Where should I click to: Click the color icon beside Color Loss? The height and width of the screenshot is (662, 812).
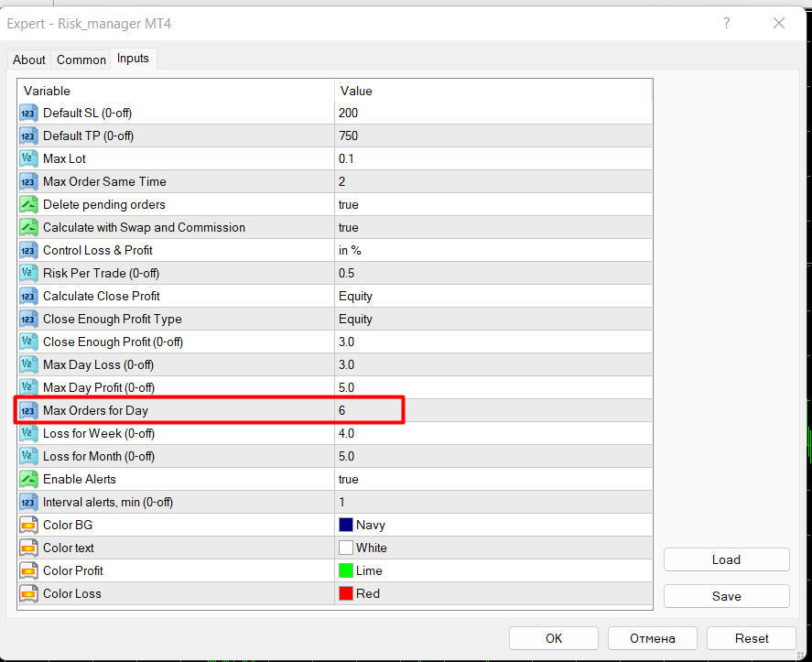28,593
